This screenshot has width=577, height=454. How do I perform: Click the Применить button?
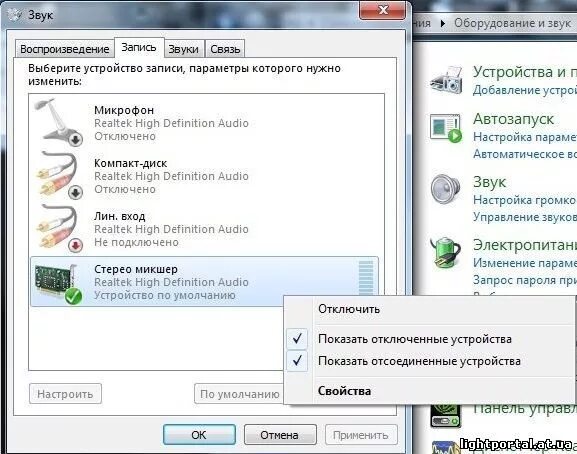361,435
